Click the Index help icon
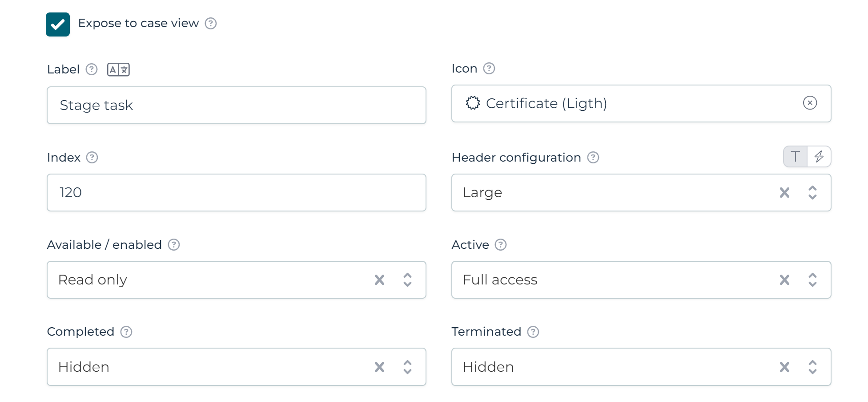The height and width of the screenshot is (402, 868). pos(92,158)
